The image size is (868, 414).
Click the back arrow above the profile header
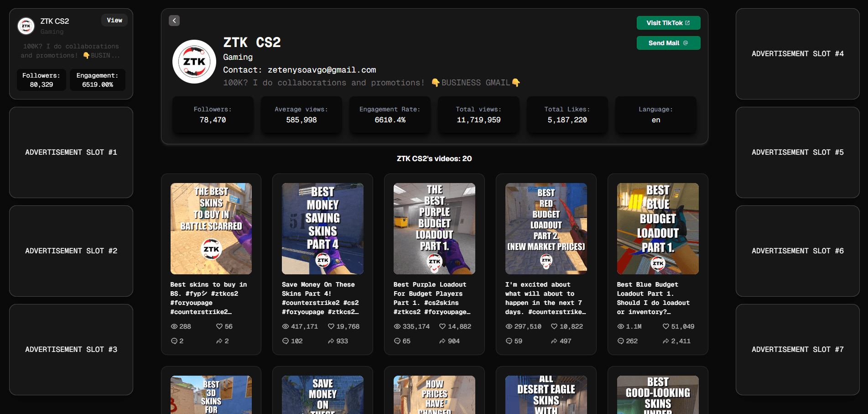click(174, 21)
